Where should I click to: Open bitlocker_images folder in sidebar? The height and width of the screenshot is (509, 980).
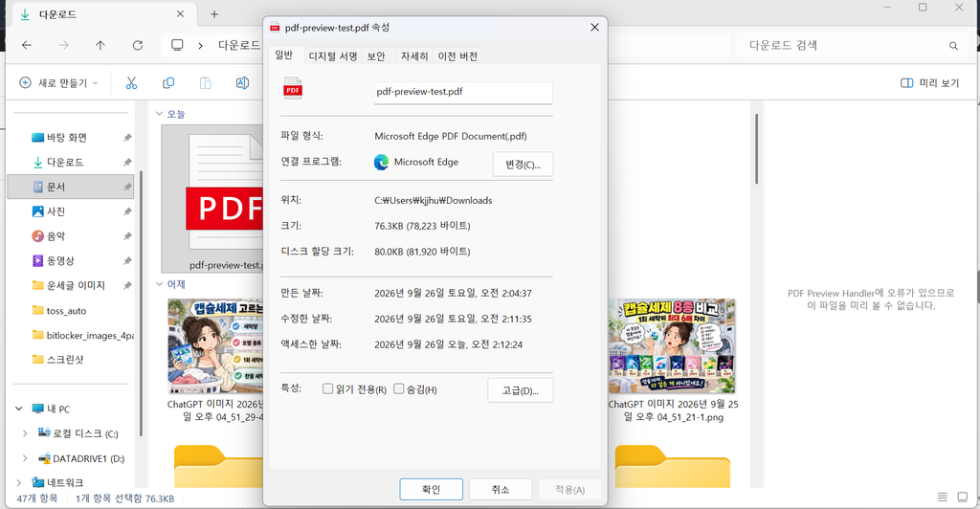(90, 336)
